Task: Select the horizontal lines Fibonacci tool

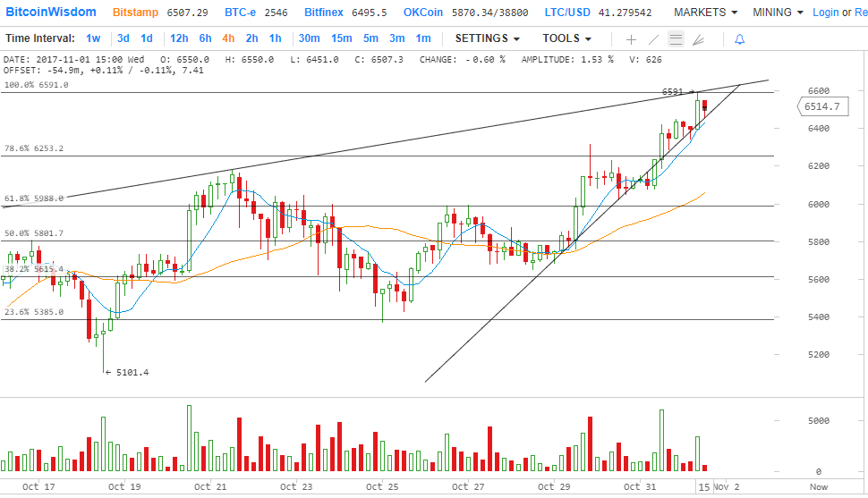Action: [x=676, y=39]
